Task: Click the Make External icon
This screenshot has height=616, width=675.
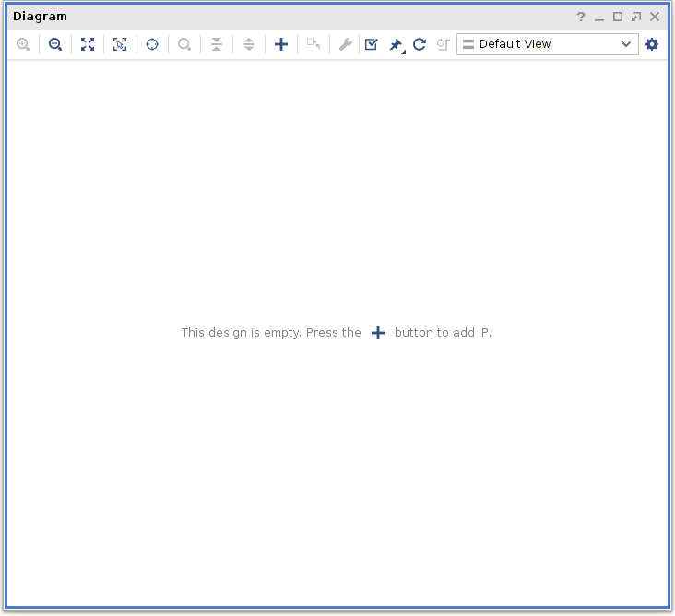Action: 314,44
